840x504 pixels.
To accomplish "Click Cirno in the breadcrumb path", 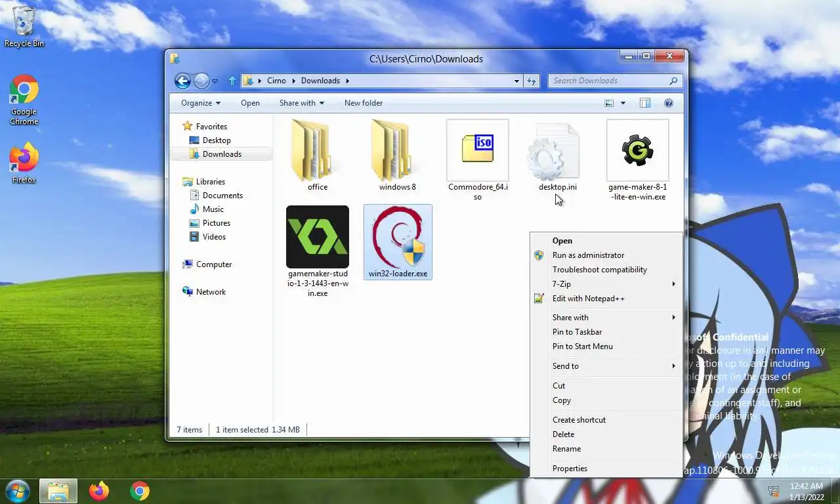I will click(x=276, y=81).
